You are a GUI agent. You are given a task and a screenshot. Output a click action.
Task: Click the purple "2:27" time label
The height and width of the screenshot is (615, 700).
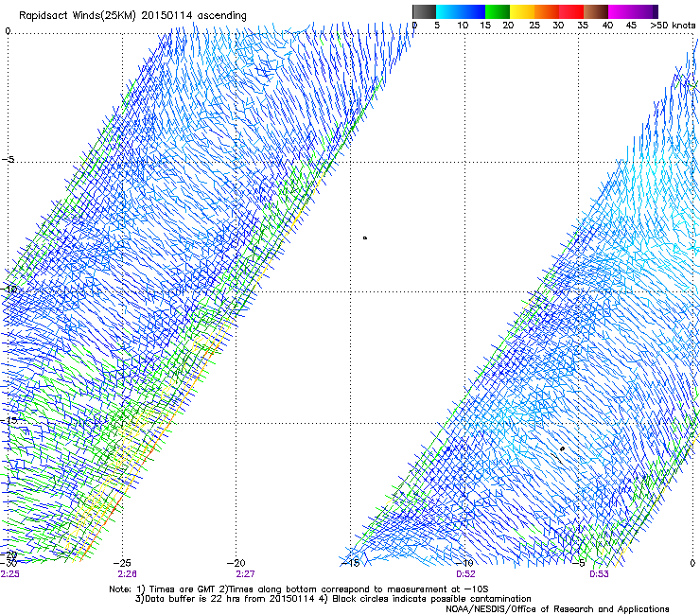point(245,574)
